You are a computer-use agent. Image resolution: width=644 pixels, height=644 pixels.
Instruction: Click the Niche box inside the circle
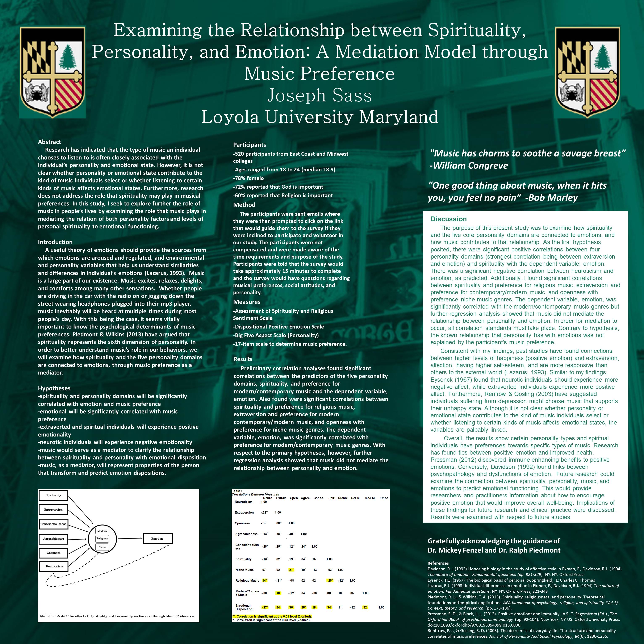coord(102,547)
